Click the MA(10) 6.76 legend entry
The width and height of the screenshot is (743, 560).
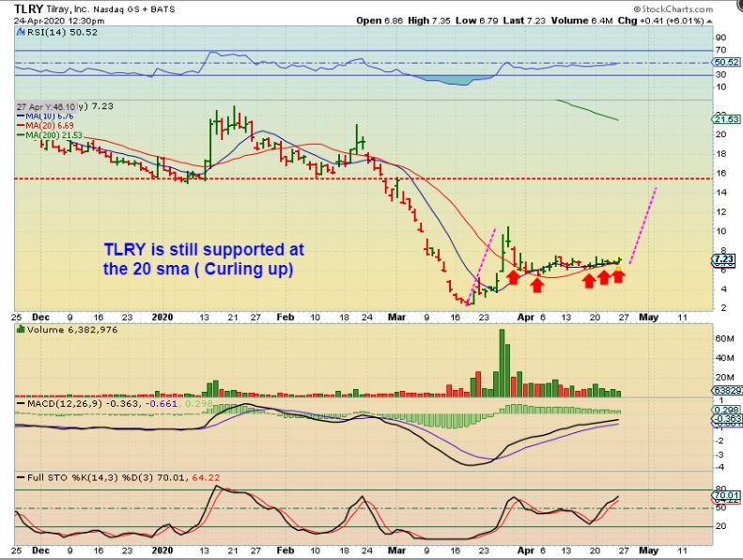45,117
